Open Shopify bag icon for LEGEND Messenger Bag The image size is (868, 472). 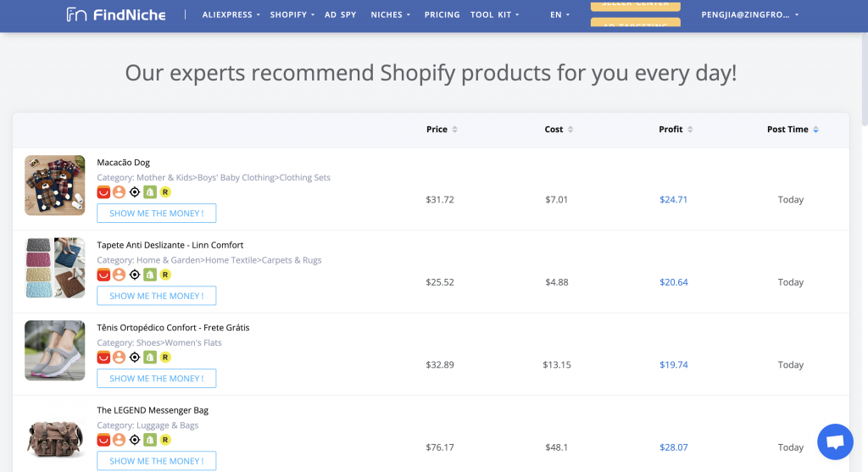(150, 440)
